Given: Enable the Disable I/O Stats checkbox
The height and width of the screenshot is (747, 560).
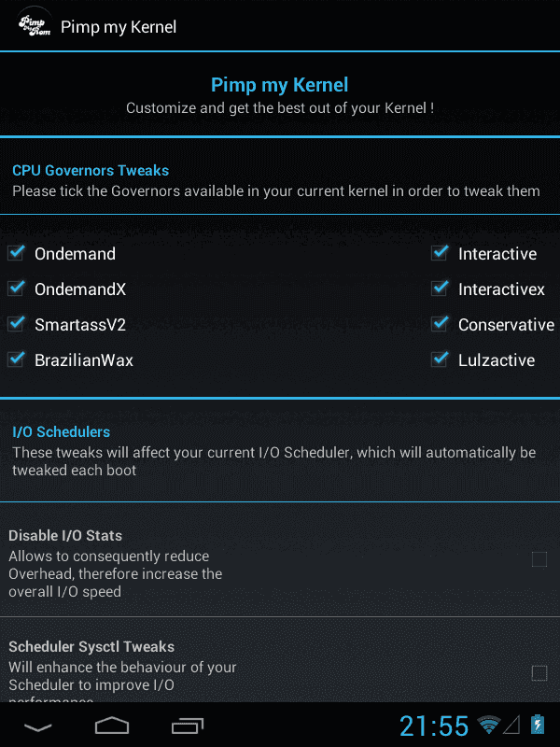Looking at the screenshot, I should [x=539, y=558].
